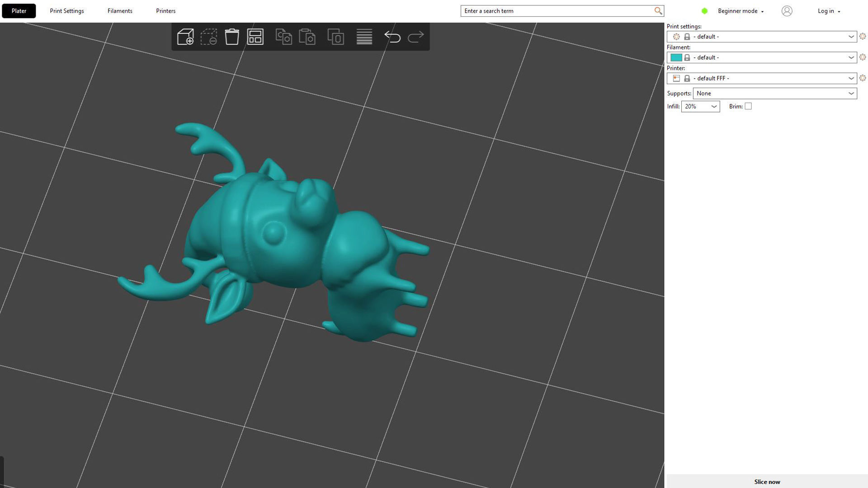This screenshot has width=868, height=488.
Task: Switch to the Filaments tab
Action: pos(120,11)
